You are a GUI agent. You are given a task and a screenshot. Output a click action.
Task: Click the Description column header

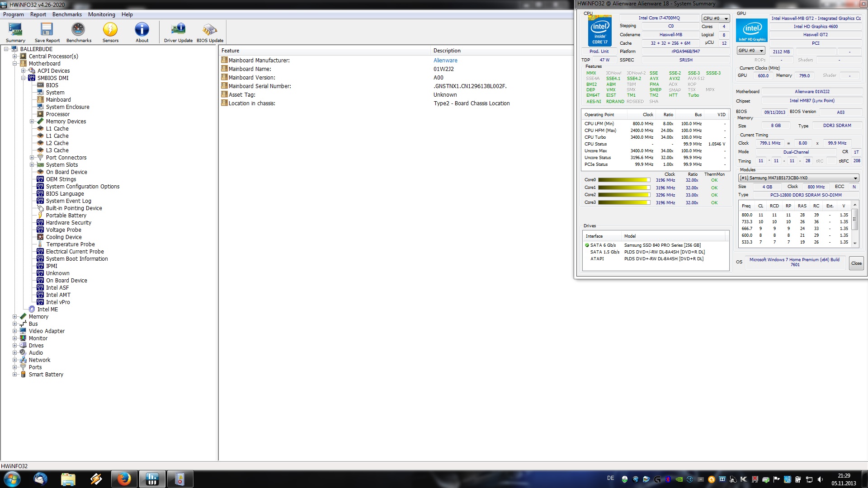coord(502,51)
